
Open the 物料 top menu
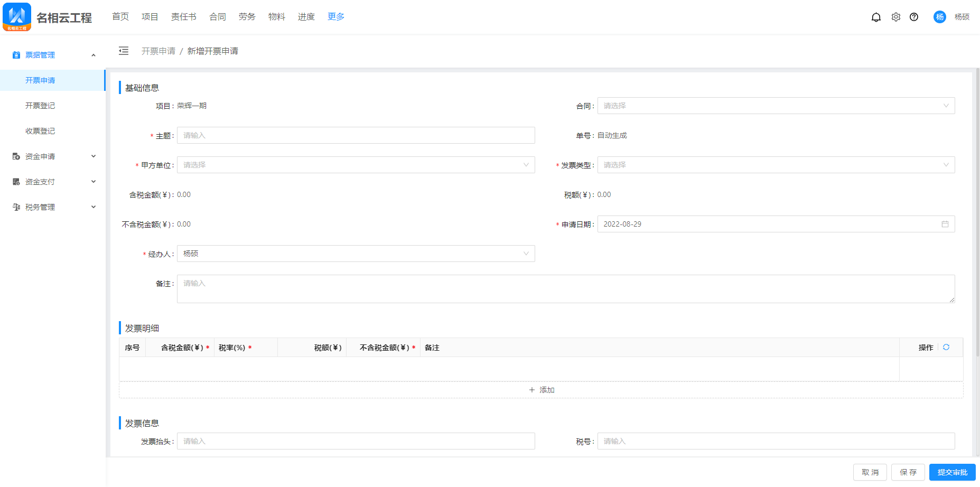[277, 17]
